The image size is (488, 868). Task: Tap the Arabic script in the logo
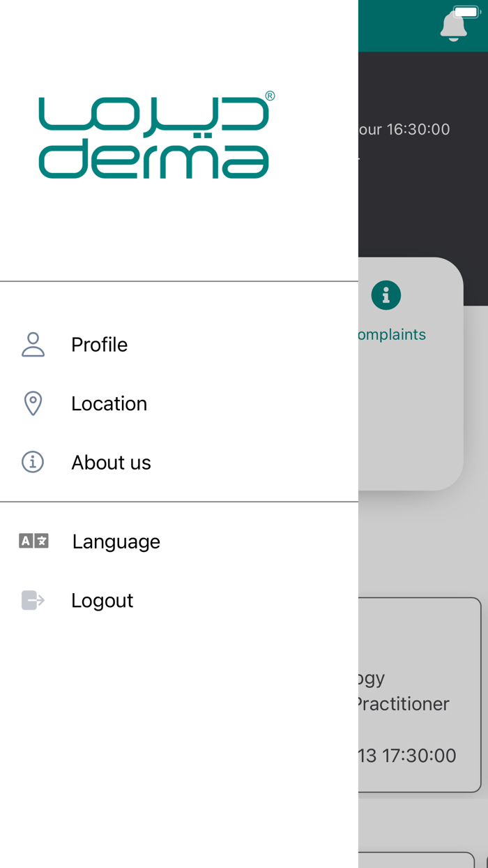[x=153, y=113]
